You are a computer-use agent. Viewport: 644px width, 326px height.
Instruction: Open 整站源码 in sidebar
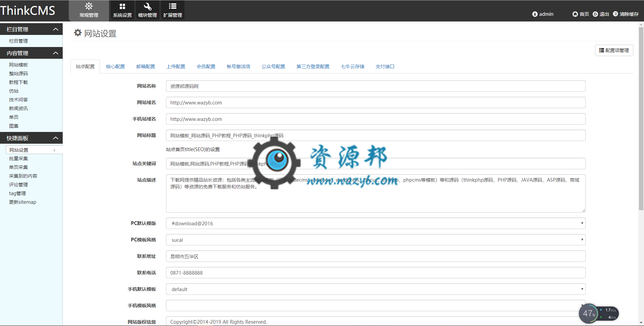point(18,74)
